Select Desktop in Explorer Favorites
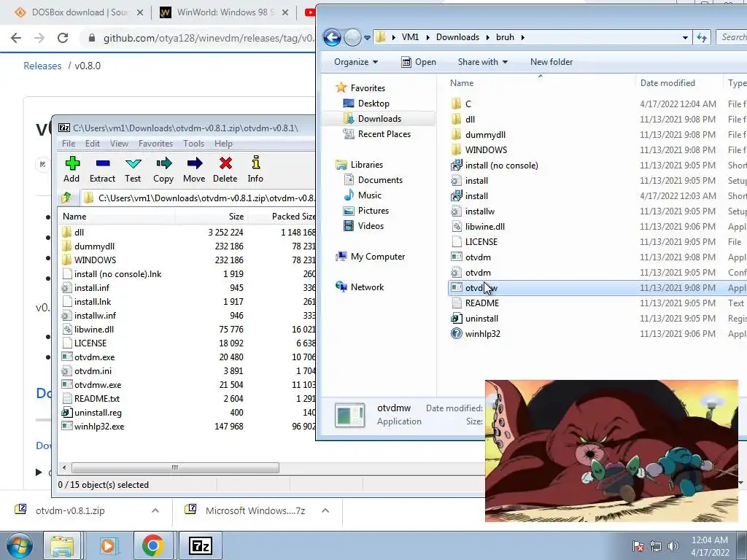The image size is (747, 560). 373,104
